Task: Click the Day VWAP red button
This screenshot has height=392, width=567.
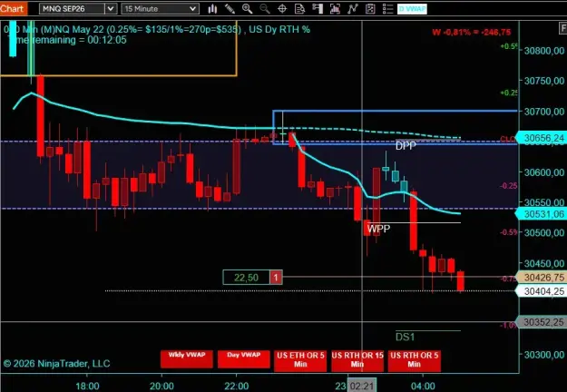Action: [x=244, y=358]
